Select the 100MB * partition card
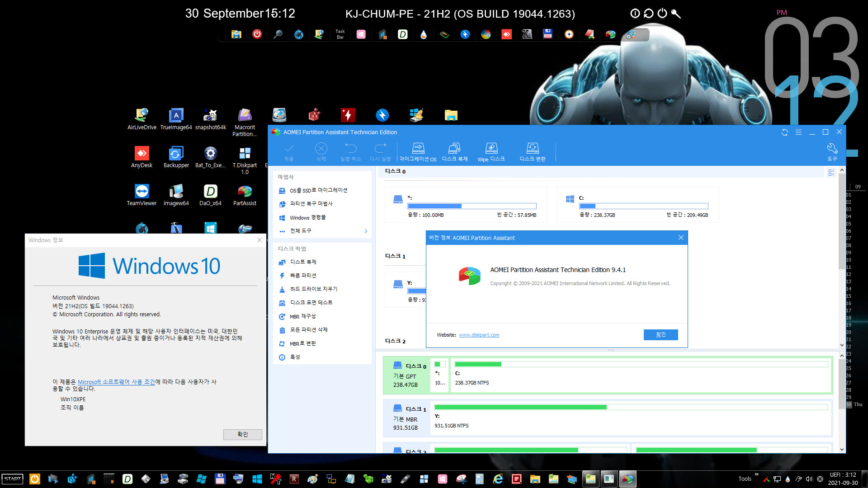 (466, 205)
